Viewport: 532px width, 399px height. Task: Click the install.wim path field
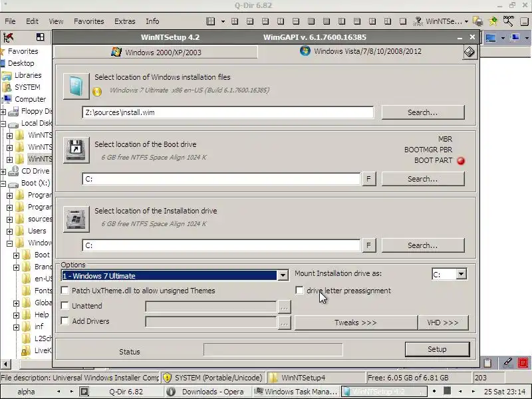[x=227, y=112]
